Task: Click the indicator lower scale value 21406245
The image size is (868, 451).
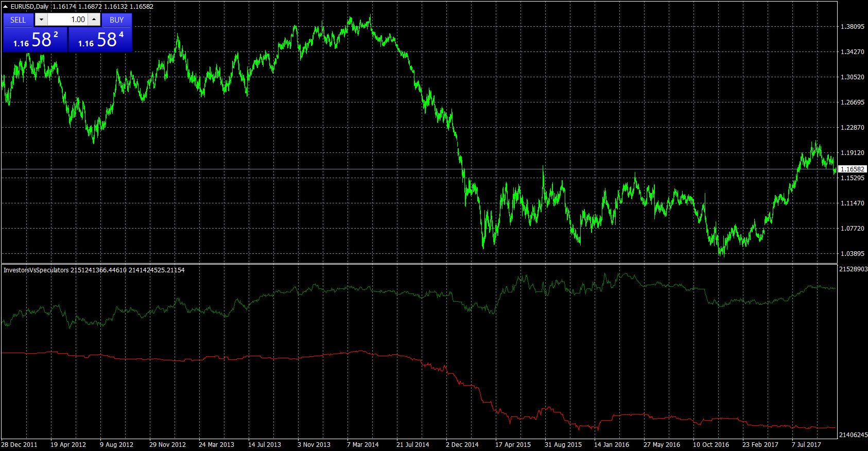Action: click(x=853, y=435)
